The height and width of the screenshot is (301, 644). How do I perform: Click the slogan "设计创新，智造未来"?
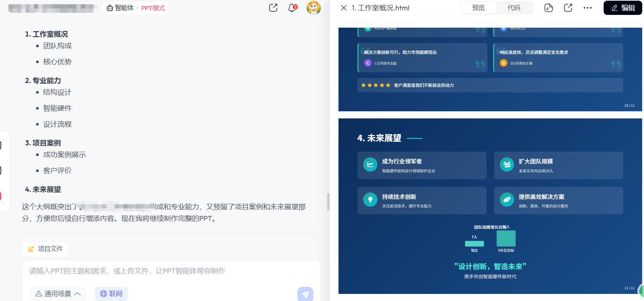[x=490, y=267]
